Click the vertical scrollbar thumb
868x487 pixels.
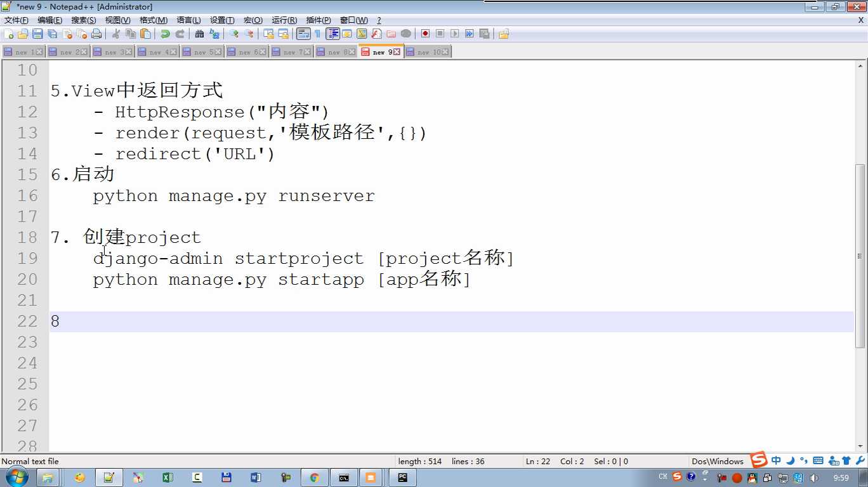[860, 256]
